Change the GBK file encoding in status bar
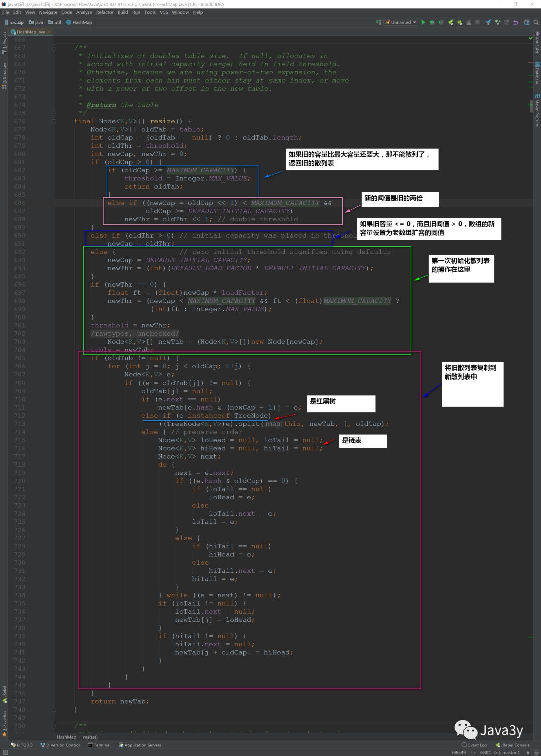 (485, 752)
